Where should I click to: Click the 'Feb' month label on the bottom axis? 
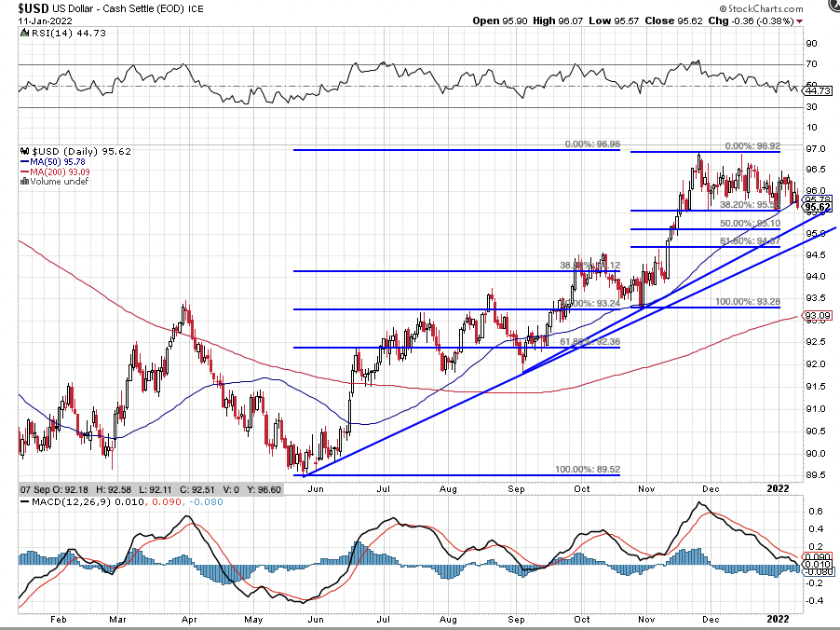58,619
